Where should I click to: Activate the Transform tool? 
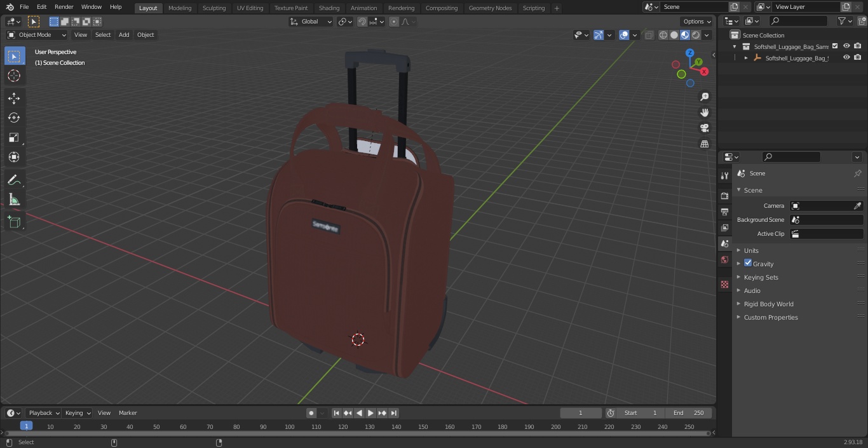pyautogui.click(x=14, y=157)
